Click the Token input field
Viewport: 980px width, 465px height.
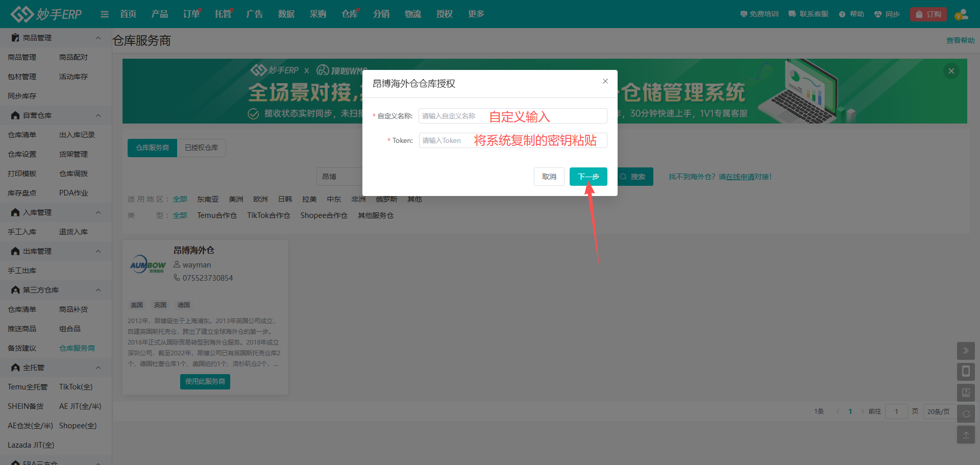(x=512, y=140)
